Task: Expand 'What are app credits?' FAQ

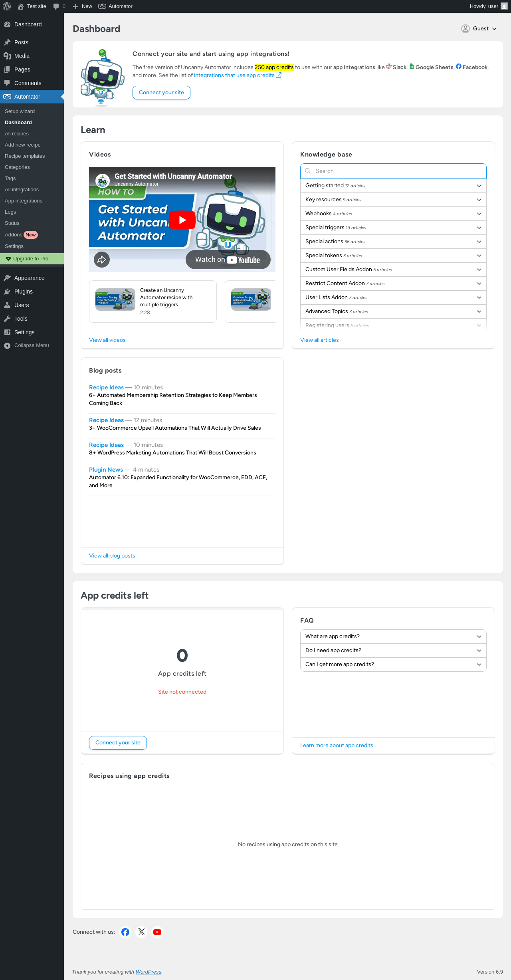Action: (393, 637)
